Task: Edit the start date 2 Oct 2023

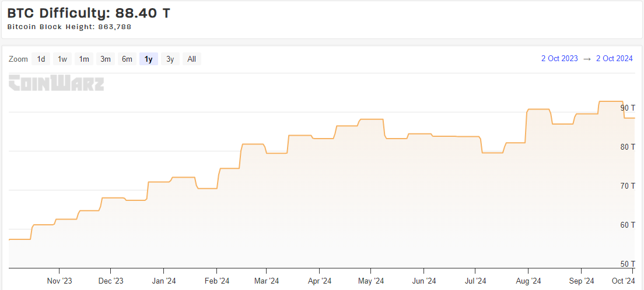Action: (x=559, y=59)
